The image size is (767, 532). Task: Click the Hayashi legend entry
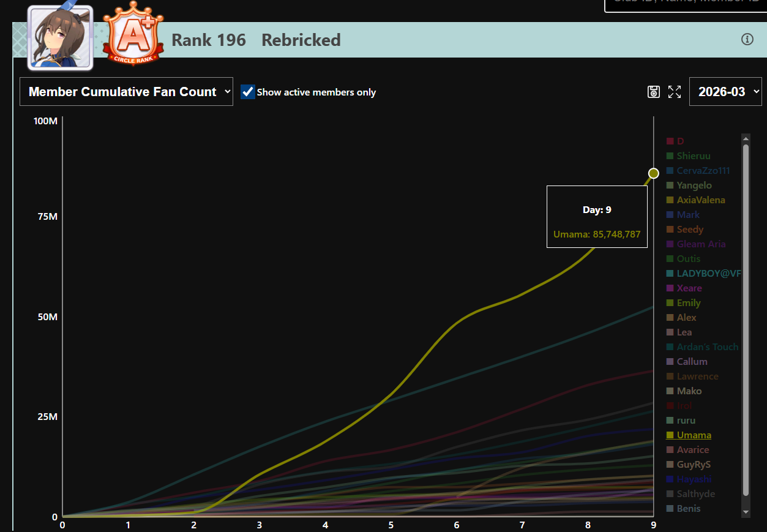tap(689, 479)
